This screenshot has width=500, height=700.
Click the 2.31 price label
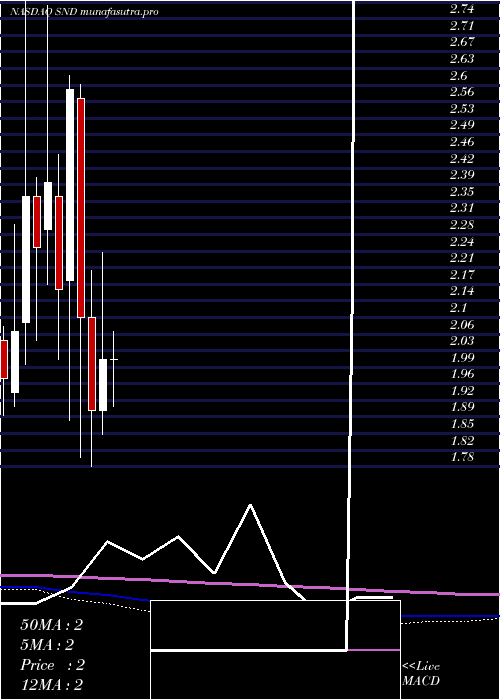462,208
